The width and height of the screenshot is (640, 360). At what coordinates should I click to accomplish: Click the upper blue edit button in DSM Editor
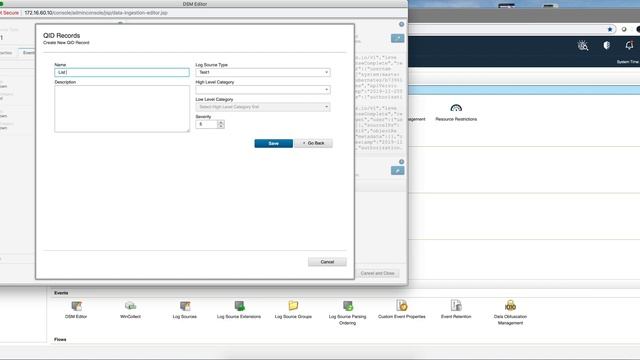click(398, 38)
